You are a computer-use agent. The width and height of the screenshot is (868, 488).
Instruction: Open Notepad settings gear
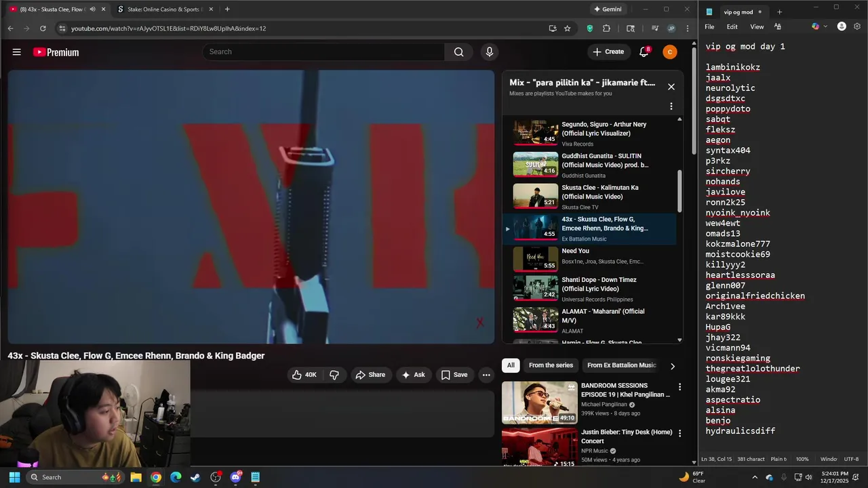click(x=857, y=26)
